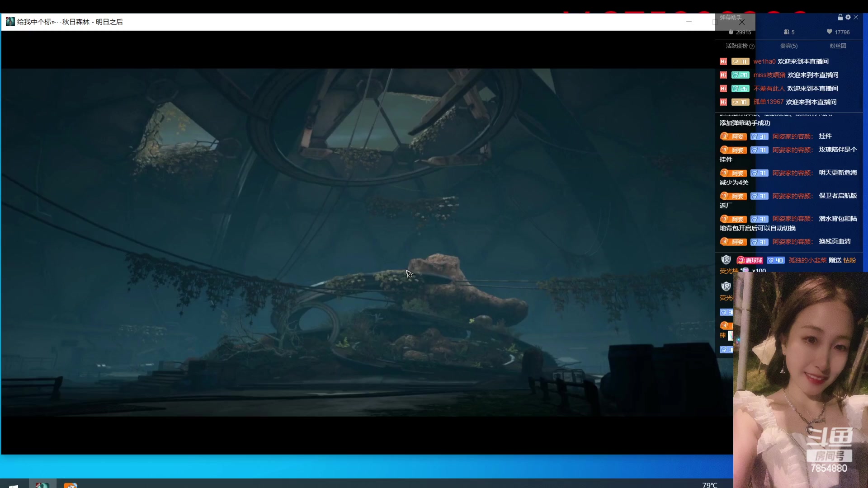This screenshot has height=488, width=868.
Task: Click the game window title icon
Action: click(x=10, y=22)
